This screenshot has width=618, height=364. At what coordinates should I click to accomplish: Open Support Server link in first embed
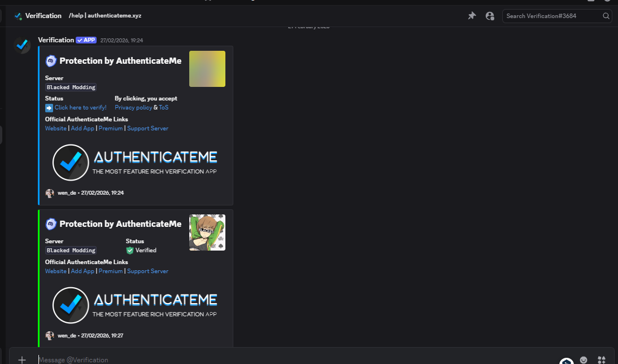click(x=147, y=129)
